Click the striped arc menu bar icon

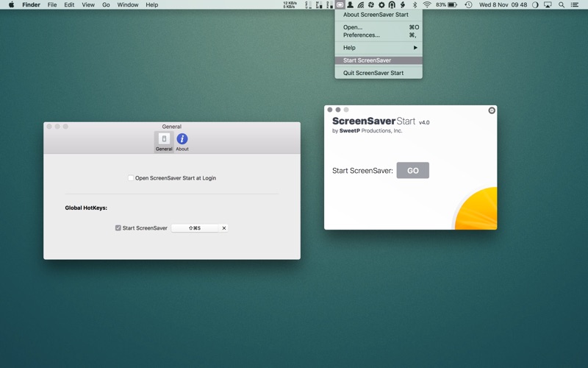[360, 5]
